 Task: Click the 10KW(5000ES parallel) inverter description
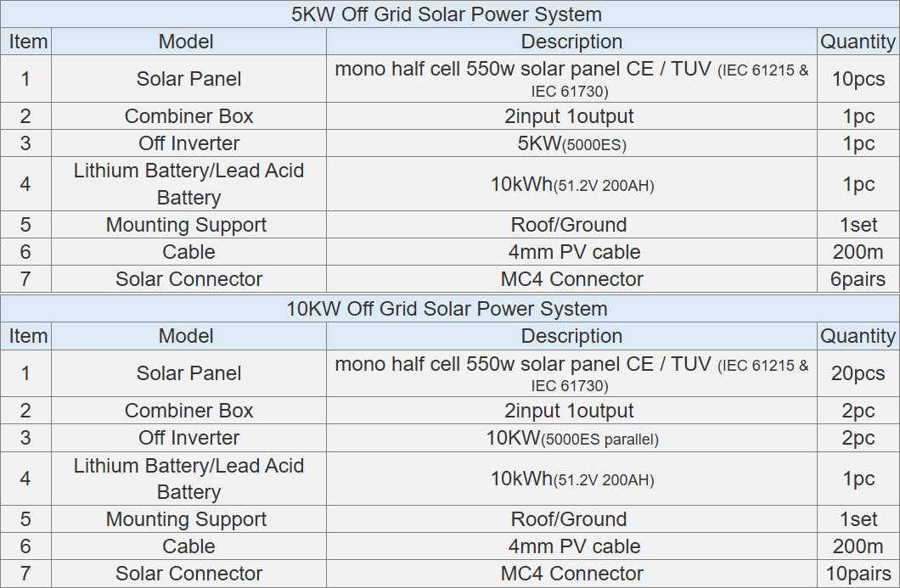pyautogui.click(x=571, y=438)
